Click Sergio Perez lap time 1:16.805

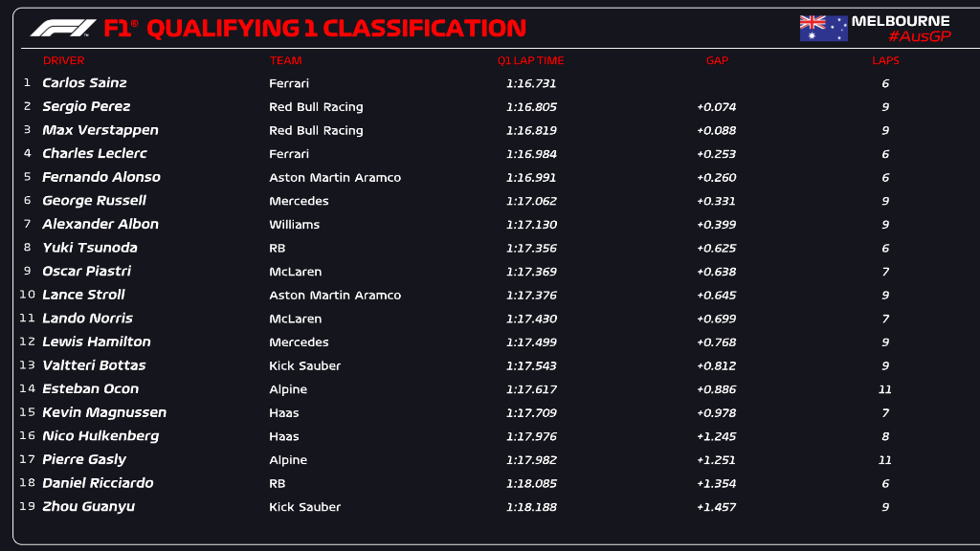531,107
